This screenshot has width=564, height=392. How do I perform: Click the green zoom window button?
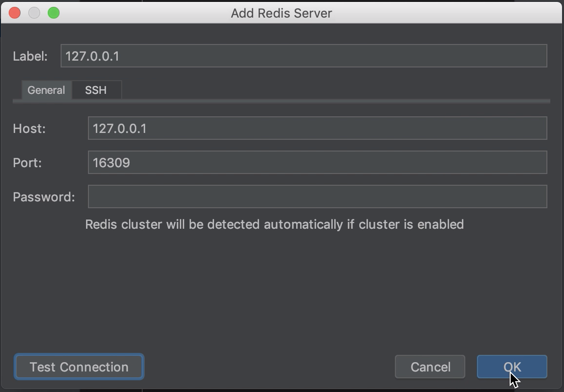[x=54, y=13]
